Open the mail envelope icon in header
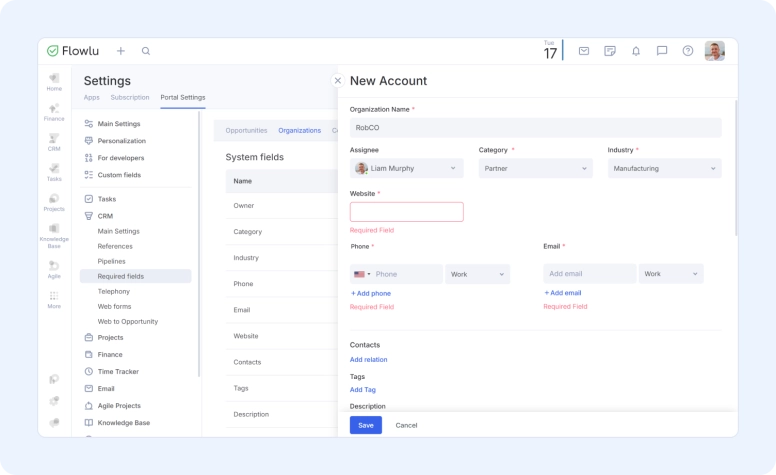Viewport: 776px width, 475px height. tap(584, 51)
